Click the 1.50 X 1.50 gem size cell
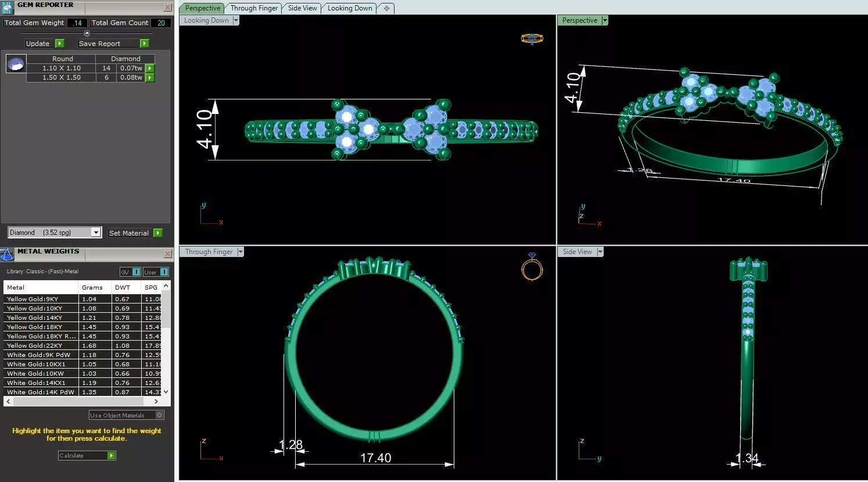This screenshot has height=482, width=868. click(x=62, y=77)
